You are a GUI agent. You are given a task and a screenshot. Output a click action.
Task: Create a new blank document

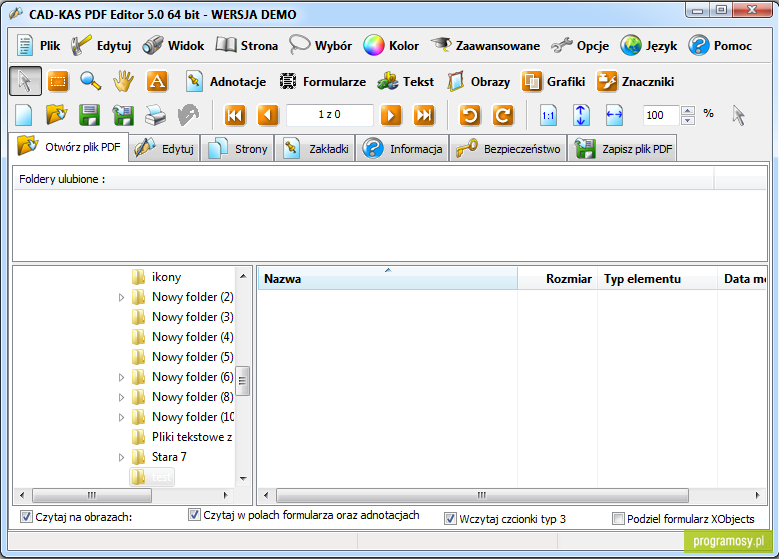click(24, 115)
